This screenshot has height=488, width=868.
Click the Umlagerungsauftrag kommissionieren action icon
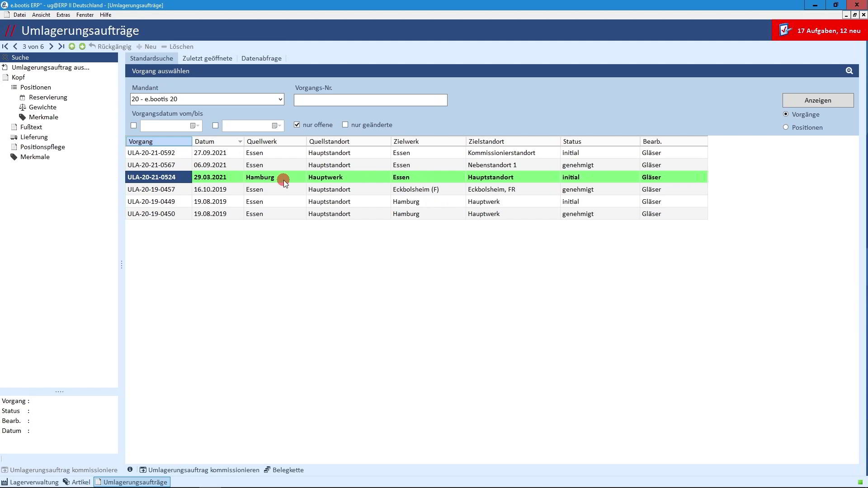[x=143, y=470]
